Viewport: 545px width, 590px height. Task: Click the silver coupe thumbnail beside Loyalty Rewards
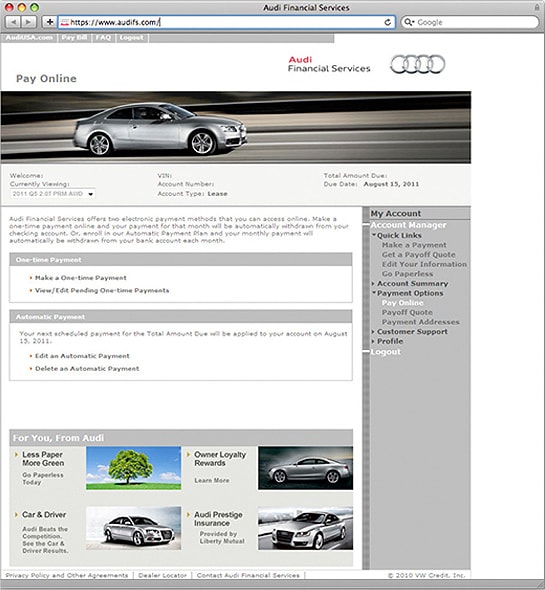pyautogui.click(x=305, y=468)
